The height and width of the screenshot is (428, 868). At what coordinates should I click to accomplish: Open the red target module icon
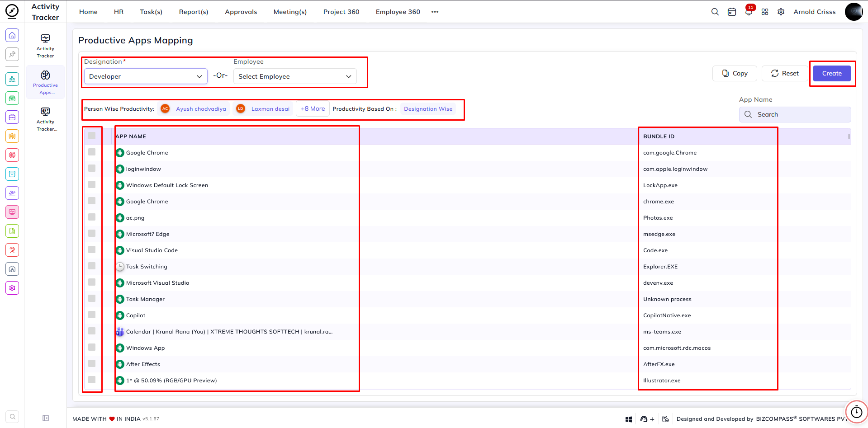12,155
